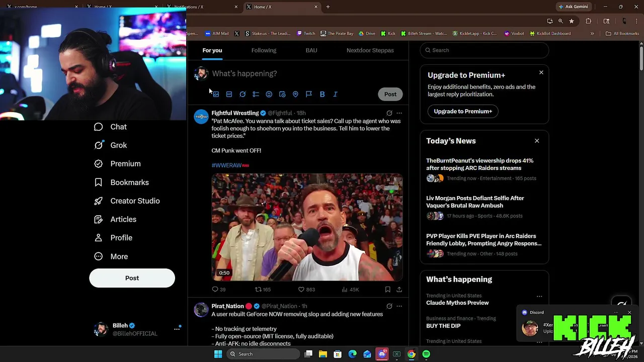The width and height of the screenshot is (644, 362).
Task: Open the Chrome extensions puzzle icon
Action: click(x=588, y=21)
